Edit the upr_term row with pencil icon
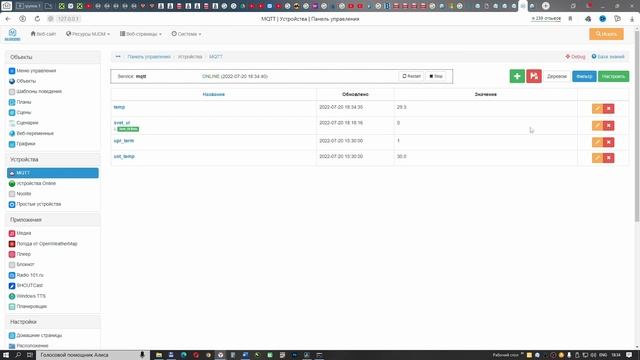This screenshot has height=360, width=640. click(598, 142)
